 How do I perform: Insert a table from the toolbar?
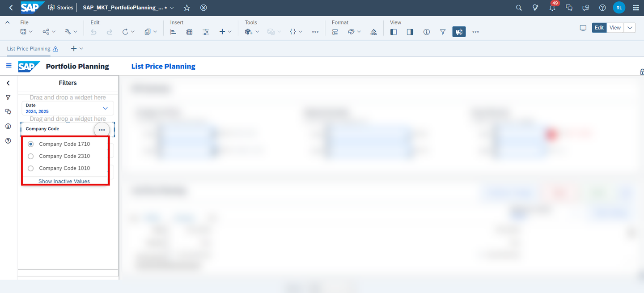coord(190,32)
